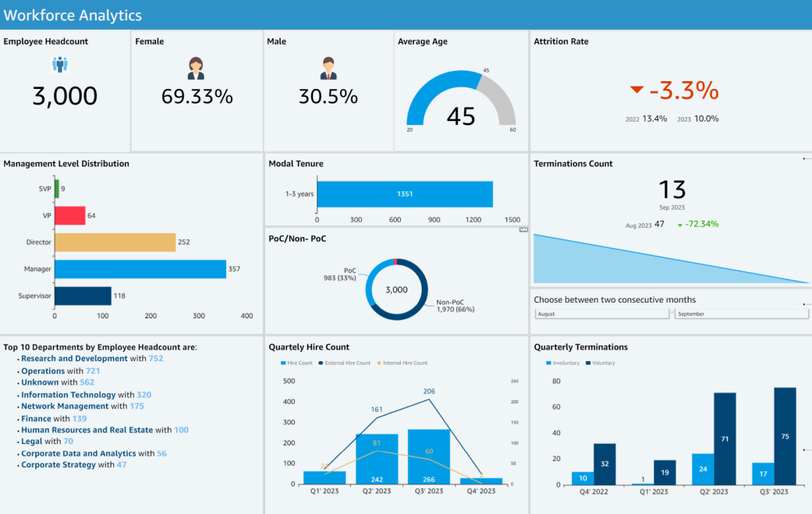
Task: Click the green down arrow next to -72.34%
Action: click(x=680, y=225)
